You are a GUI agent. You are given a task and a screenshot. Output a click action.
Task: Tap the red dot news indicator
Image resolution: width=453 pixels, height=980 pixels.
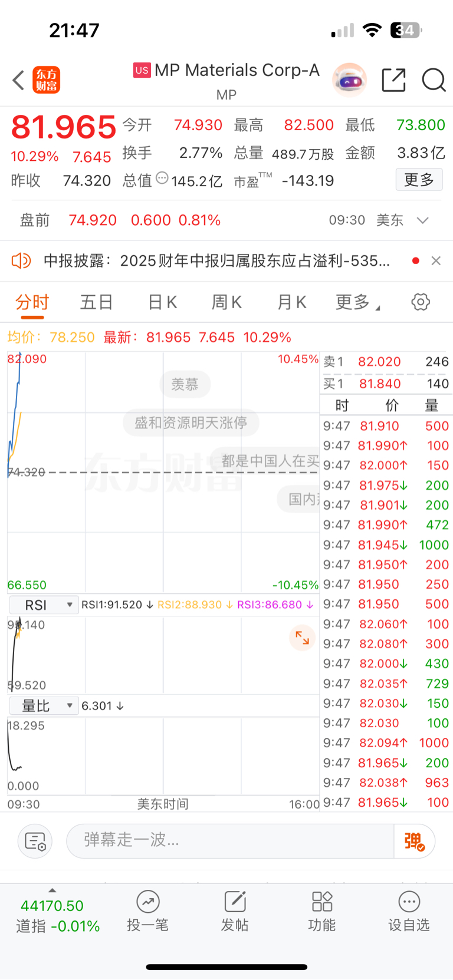[416, 260]
